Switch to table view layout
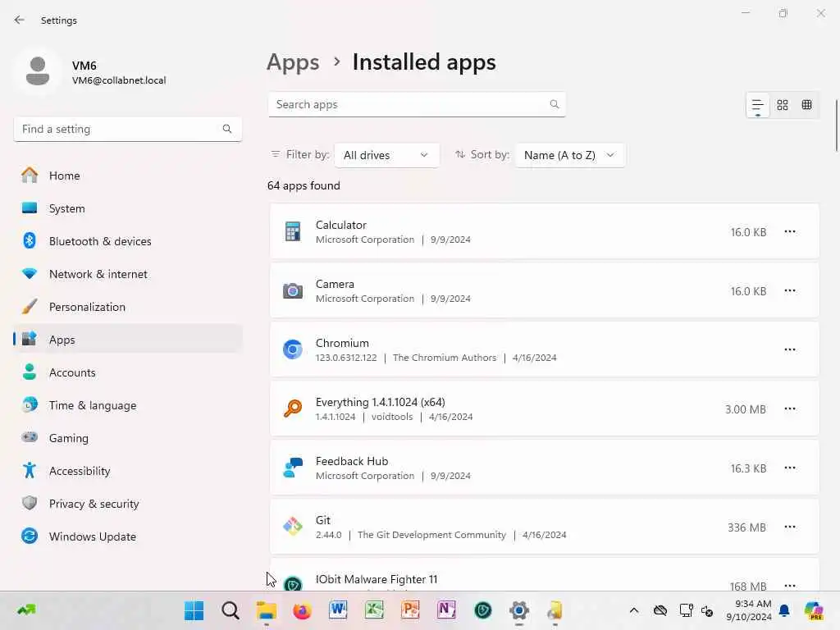 coord(807,105)
